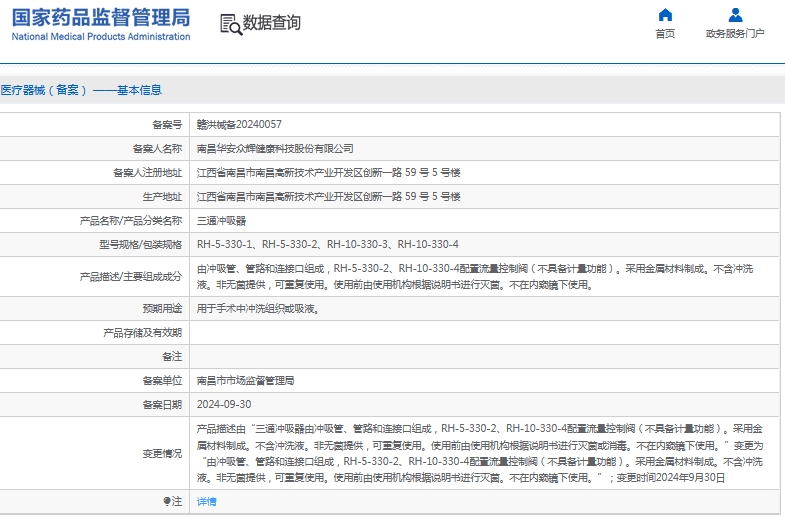Click the 型号规格/包装规格 label
The height and width of the screenshot is (518, 785).
tap(141, 245)
